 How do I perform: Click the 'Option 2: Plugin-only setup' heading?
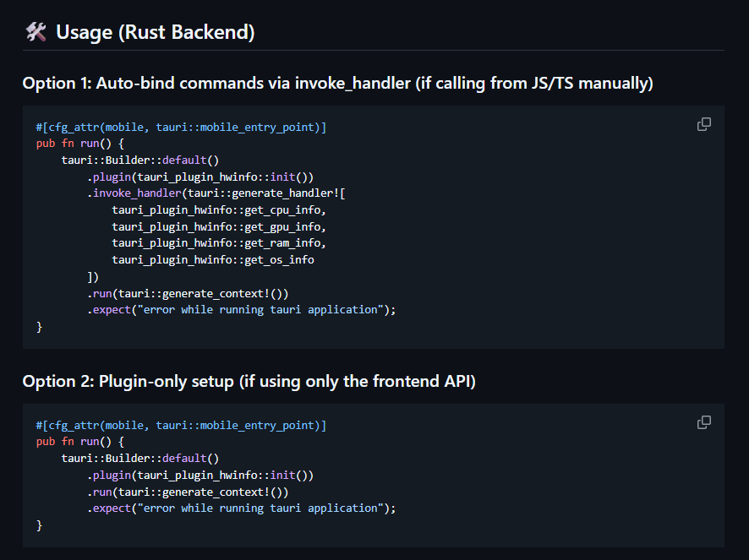[249, 382]
